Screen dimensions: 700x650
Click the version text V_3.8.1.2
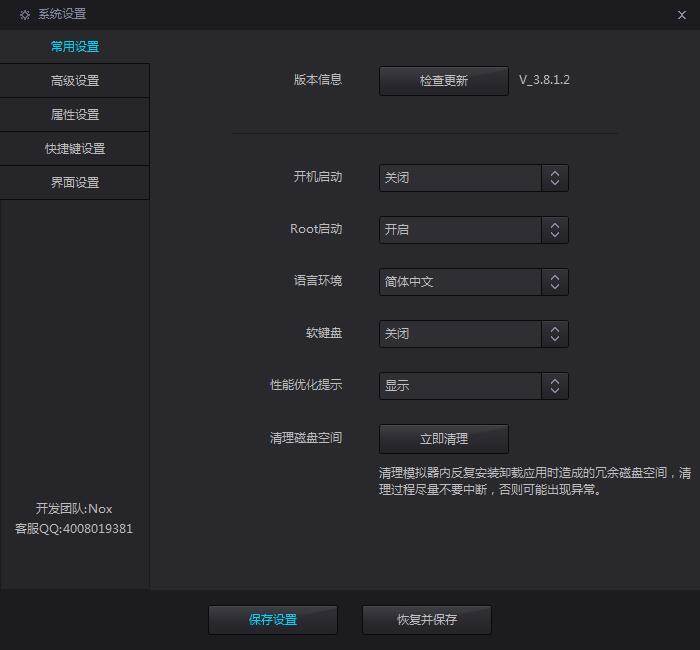pos(544,80)
